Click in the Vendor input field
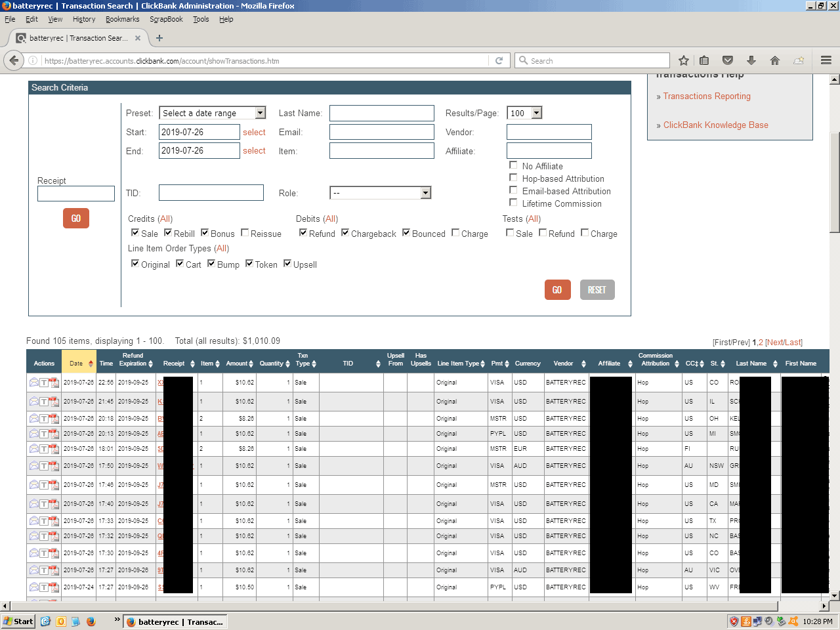 tap(549, 132)
